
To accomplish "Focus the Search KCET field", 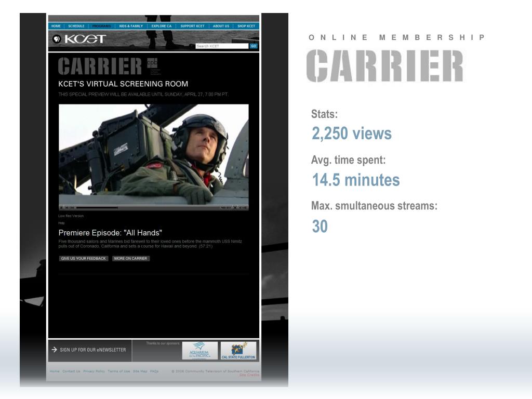I will (x=222, y=46).
